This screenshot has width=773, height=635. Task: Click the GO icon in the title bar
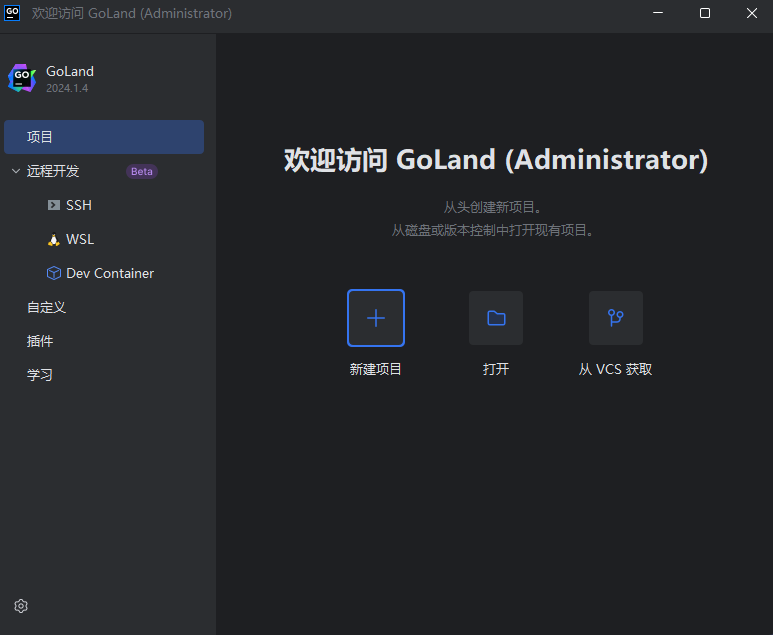click(x=12, y=13)
